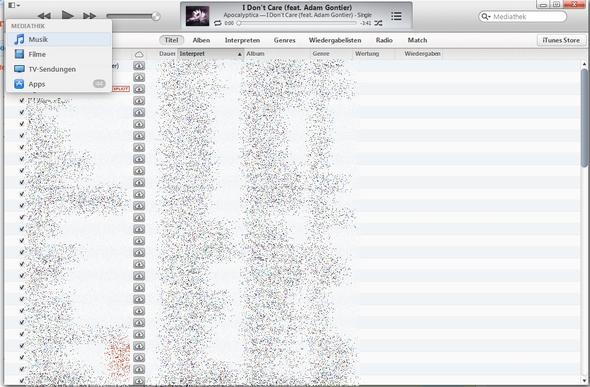
Task: Open the iTunes window menu dropdown in the corner
Action: point(14,5)
